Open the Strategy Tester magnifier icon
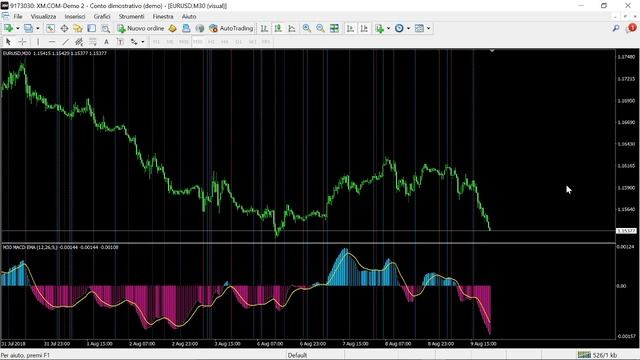 (105, 28)
